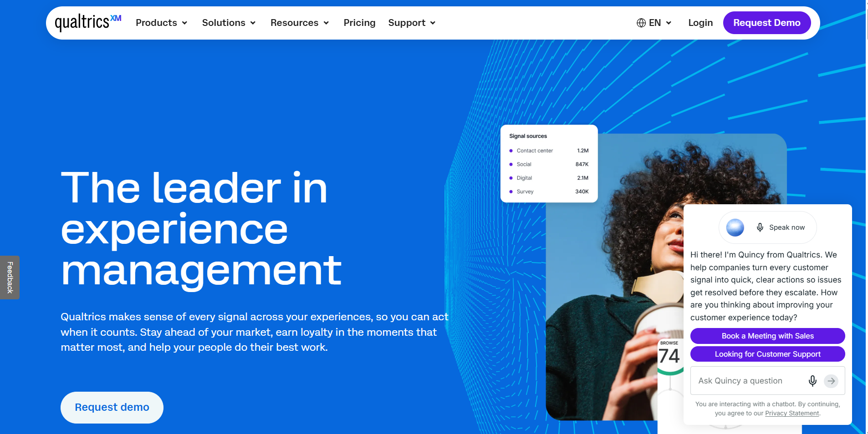The image size is (868, 434).
Task: Open the Solutions menu
Action: click(229, 23)
